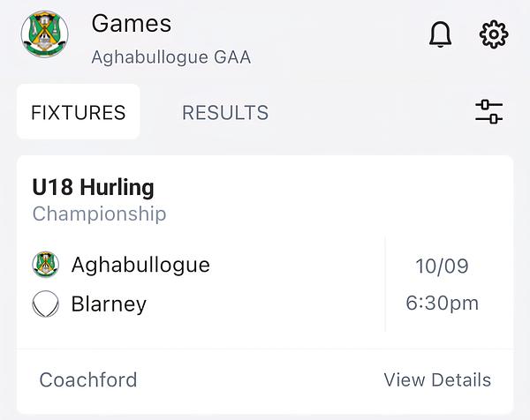
Task: Open the U18 Hurling fixture card
Action: [x=265, y=285]
